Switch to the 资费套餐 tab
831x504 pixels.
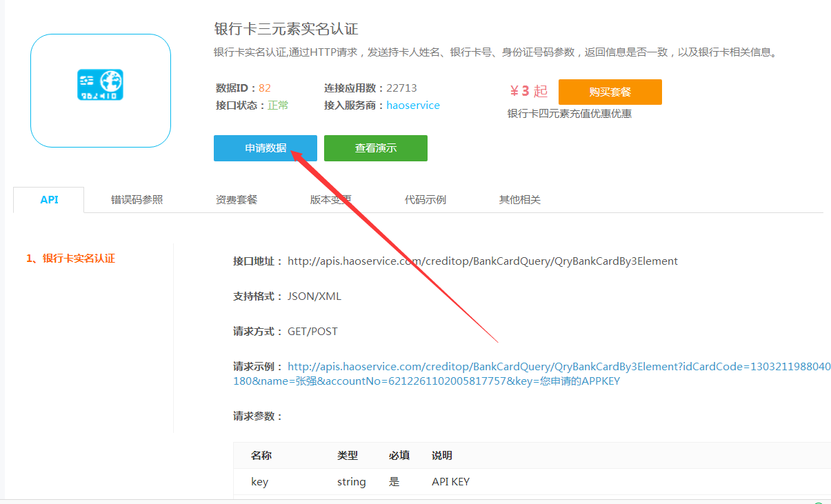[237, 200]
